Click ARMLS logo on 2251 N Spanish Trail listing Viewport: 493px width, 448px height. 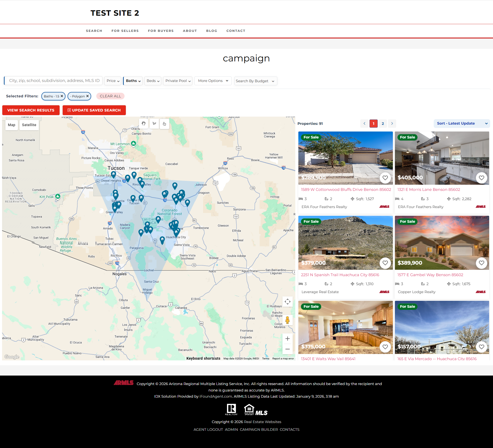(x=384, y=292)
